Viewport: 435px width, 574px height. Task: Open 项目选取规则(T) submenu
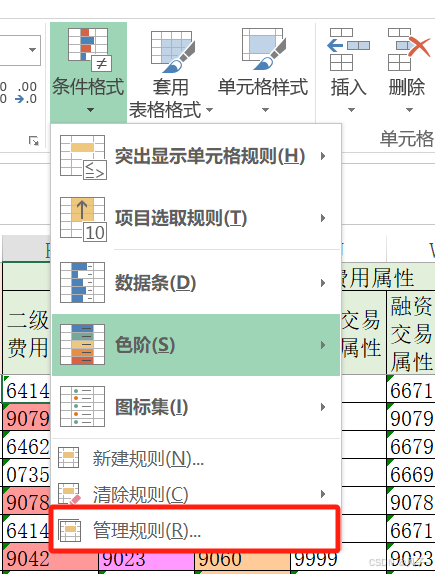[196, 219]
